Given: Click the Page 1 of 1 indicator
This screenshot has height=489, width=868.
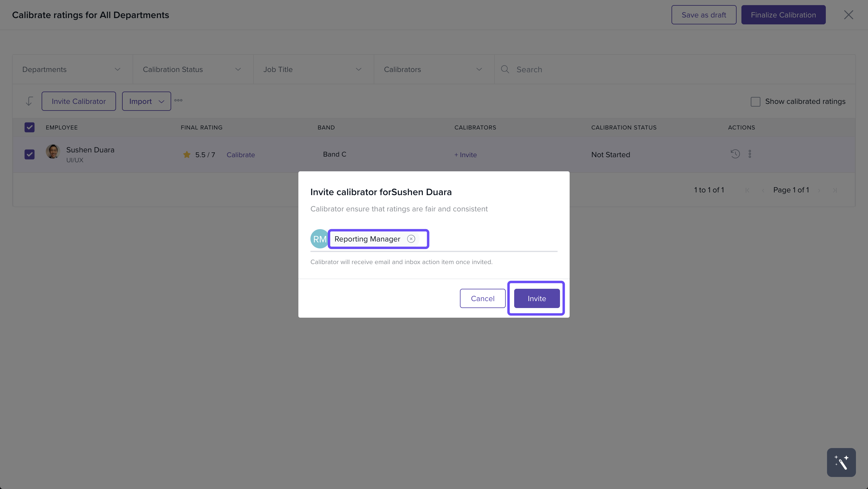Looking at the screenshot, I should tap(791, 190).
